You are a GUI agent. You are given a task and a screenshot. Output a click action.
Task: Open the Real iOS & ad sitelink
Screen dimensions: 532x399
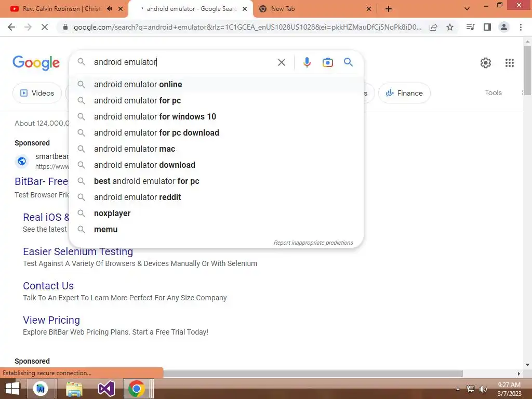46,217
